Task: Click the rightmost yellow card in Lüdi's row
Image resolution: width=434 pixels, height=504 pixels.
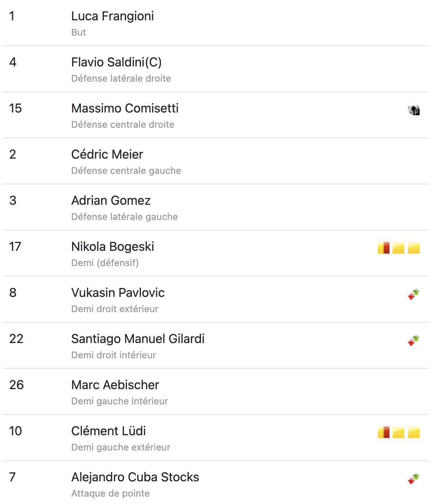Action: point(414,432)
